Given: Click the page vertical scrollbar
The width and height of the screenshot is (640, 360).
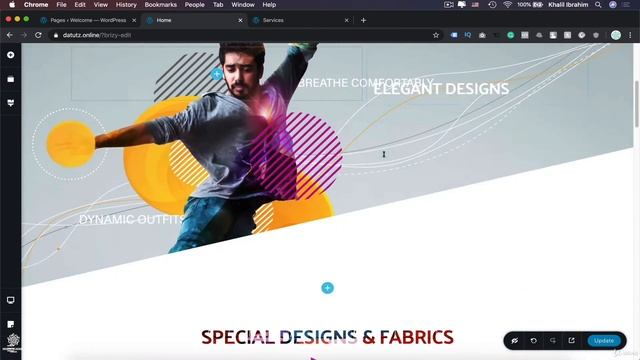Looking at the screenshot, I should point(636,104).
